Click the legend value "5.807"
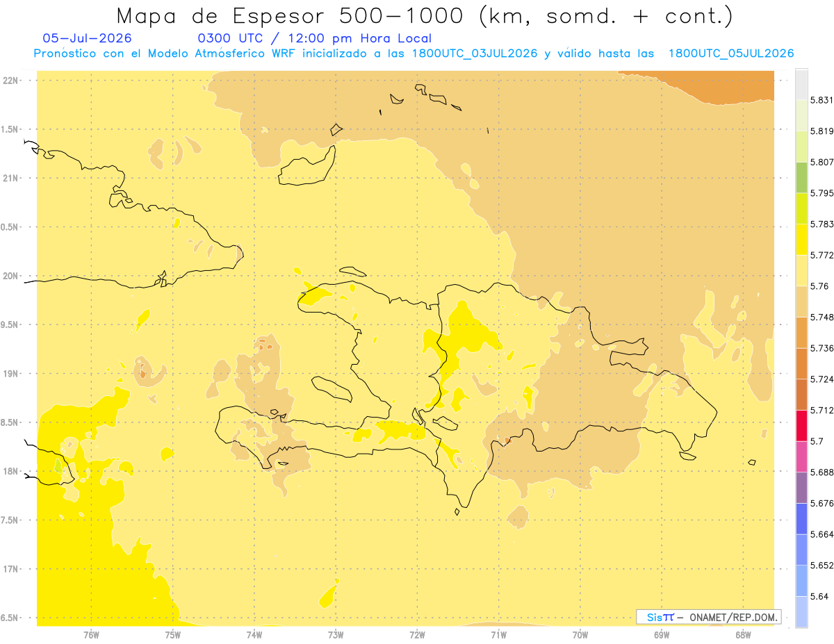 point(821,162)
